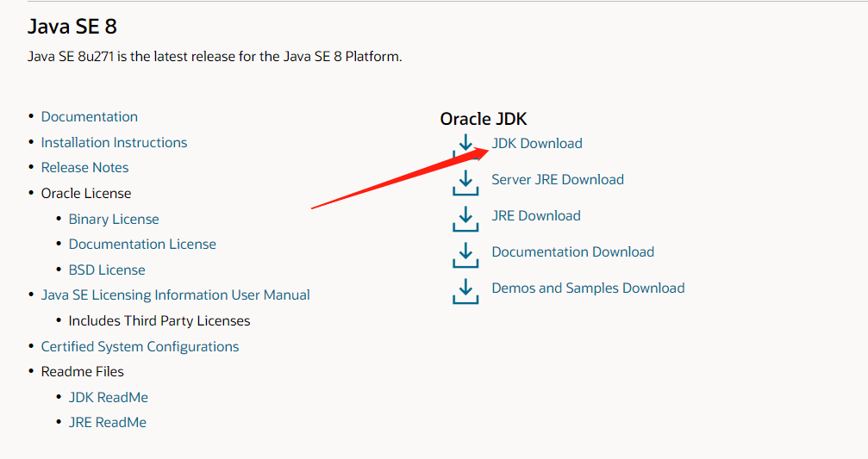
Task: Open the JRE Download link
Action: tap(536, 215)
